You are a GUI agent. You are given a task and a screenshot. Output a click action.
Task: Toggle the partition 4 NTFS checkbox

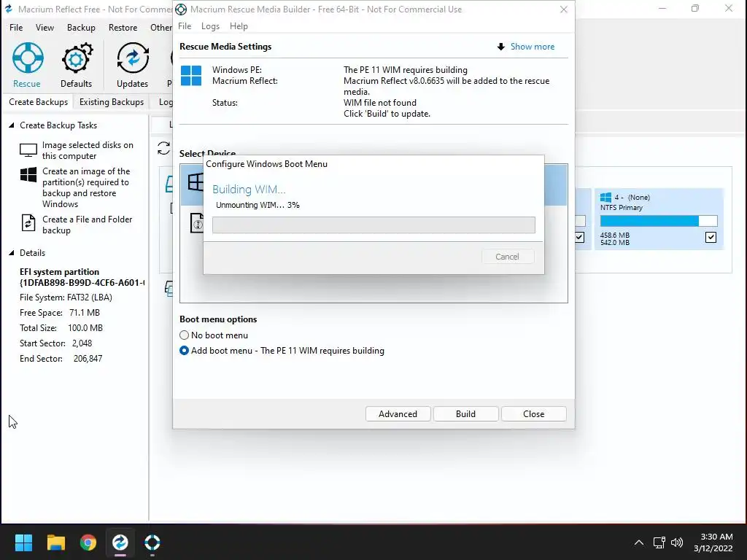pyautogui.click(x=711, y=237)
